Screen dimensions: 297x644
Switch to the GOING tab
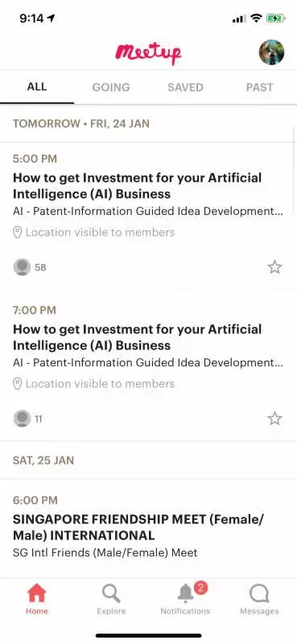coord(111,87)
